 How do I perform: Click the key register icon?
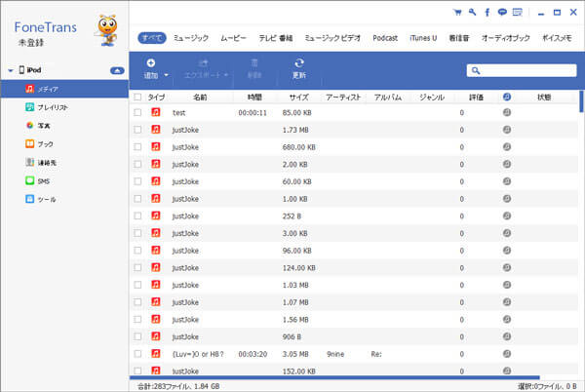[472, 14]
